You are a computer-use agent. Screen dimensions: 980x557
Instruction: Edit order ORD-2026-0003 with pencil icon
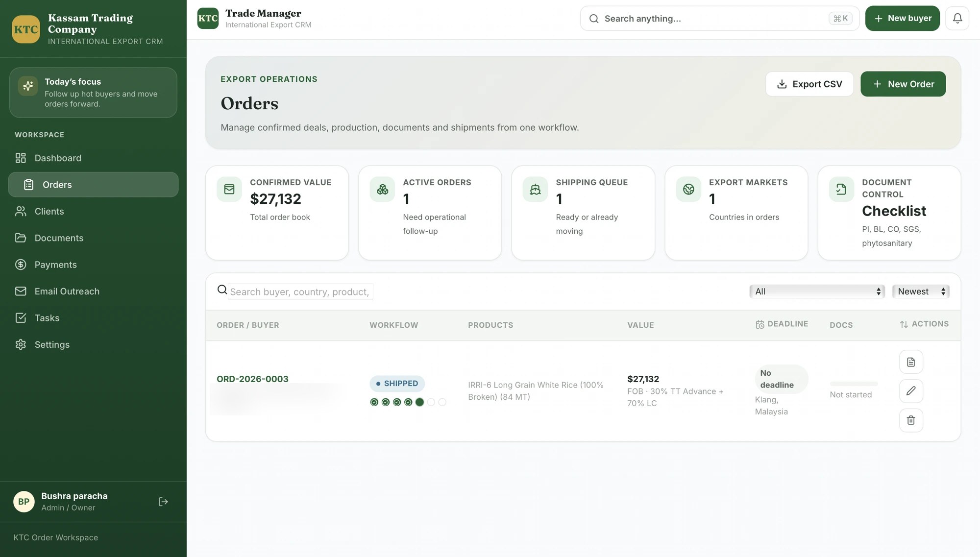click(x=911, y=391)
